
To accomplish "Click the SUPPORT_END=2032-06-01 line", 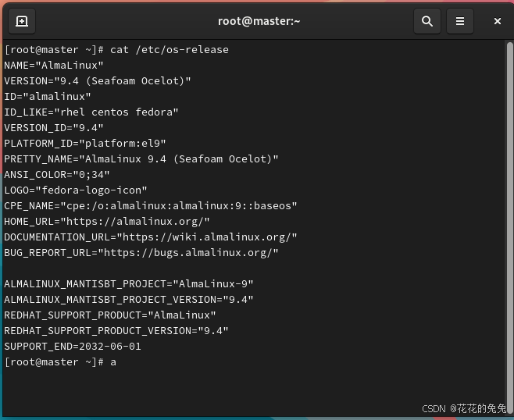I will [x=73, y=347].
